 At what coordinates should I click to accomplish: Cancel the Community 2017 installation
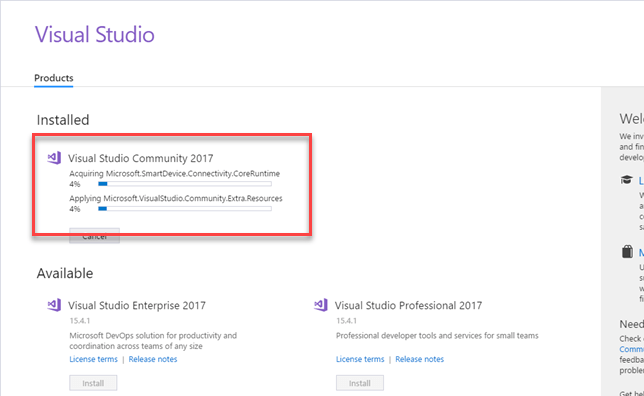tap(94, 236)
